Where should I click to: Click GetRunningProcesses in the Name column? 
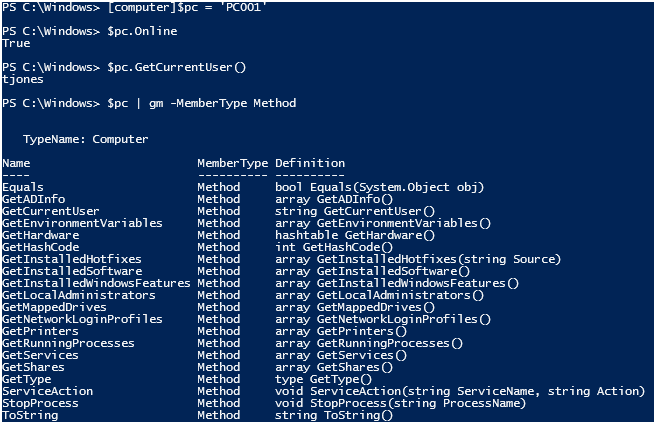tap(68, 343)
